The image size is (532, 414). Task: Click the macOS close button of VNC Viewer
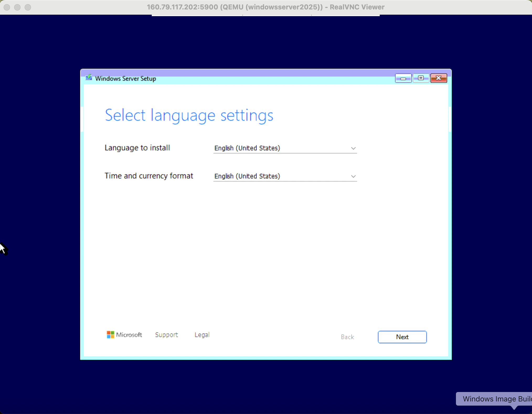point(7,7)
